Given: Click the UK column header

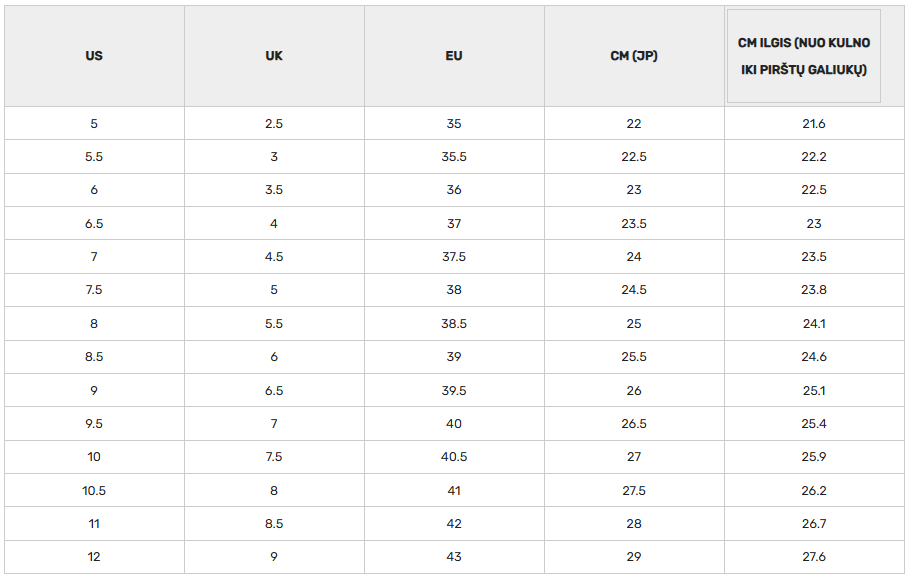Looking at the screenshot, I should click(x=274, y=56).
